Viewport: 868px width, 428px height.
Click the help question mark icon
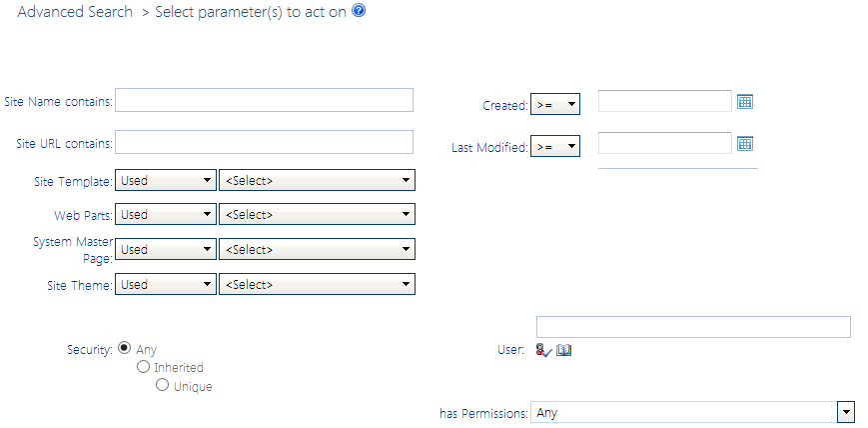[x=359, y=11]
